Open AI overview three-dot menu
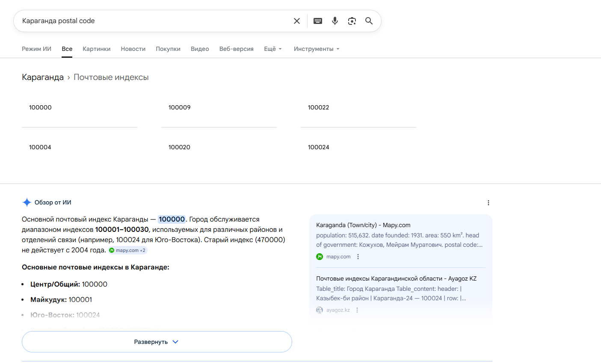The width and height of the screenshot is (601, 364). [488, 203]
